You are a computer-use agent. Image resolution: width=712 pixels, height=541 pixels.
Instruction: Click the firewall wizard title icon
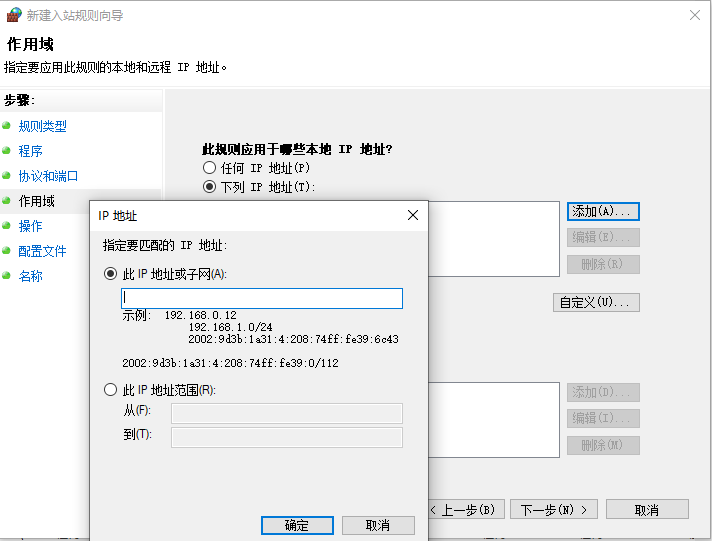click(x=14, y=15)
